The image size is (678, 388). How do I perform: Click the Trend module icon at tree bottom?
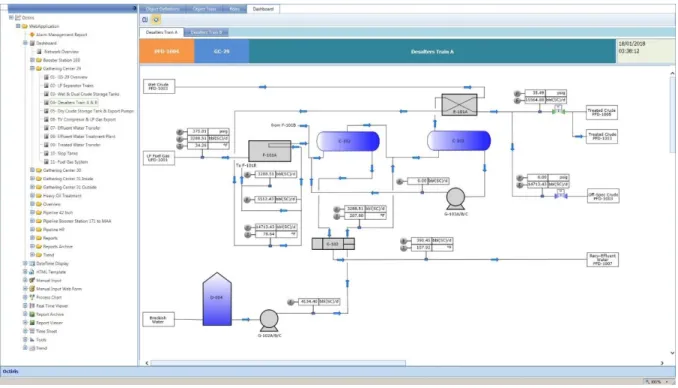click(32, 348)
